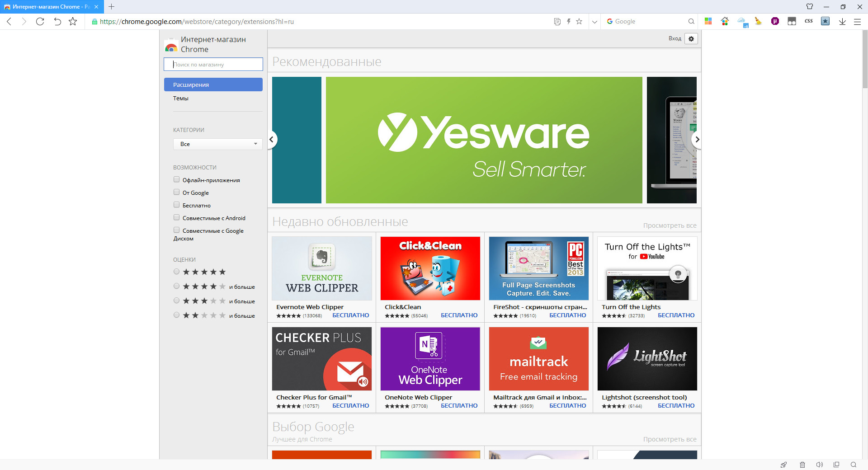Open Click&Clean extension tile
Viewport: 868px width, 470px height.
click(x=430, y=277)
